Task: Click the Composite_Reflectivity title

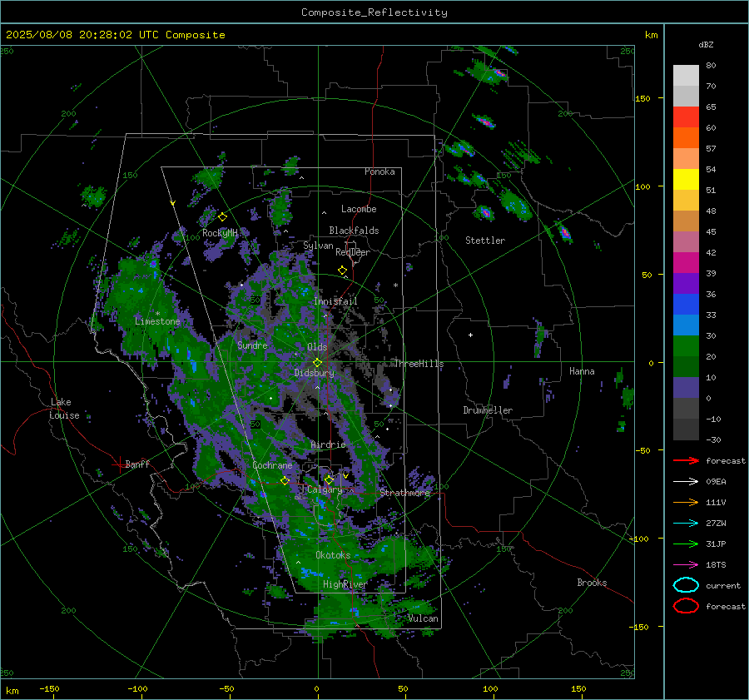Action: (x=374, y=12)
